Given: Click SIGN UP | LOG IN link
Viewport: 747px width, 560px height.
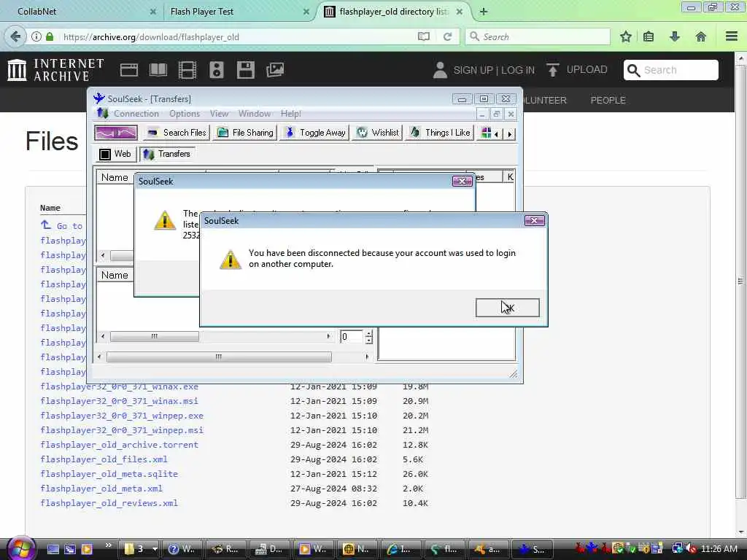Looking at the screenshot, I should 484,70.
